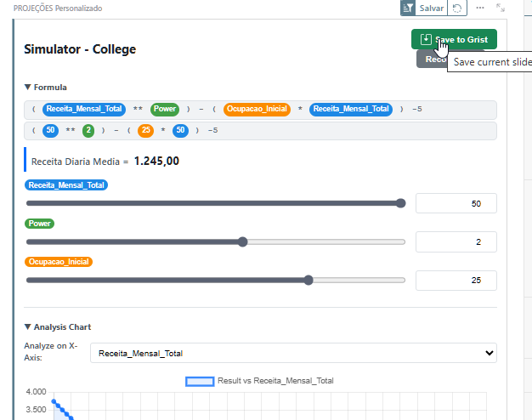532x420 pixels.
Task: Click the orange Ocupacao_Inicial tag in the formula
Action: pyautogui.click(x=258, y=109)
